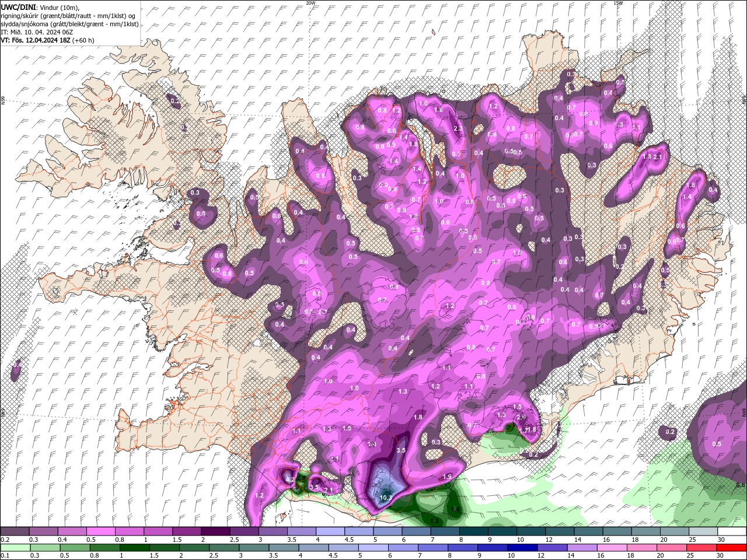Image resolution: width=747 pixels, height=560 pixels.
Task: Click the rain legend swatch labeled 25
Action: (701, 548)
